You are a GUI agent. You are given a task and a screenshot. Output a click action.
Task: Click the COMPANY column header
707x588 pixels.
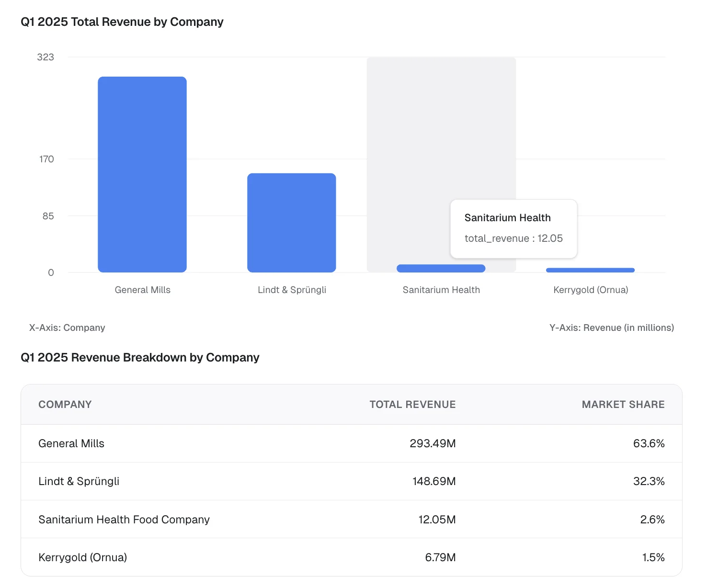pyautogui.click(x=65, y=405)
